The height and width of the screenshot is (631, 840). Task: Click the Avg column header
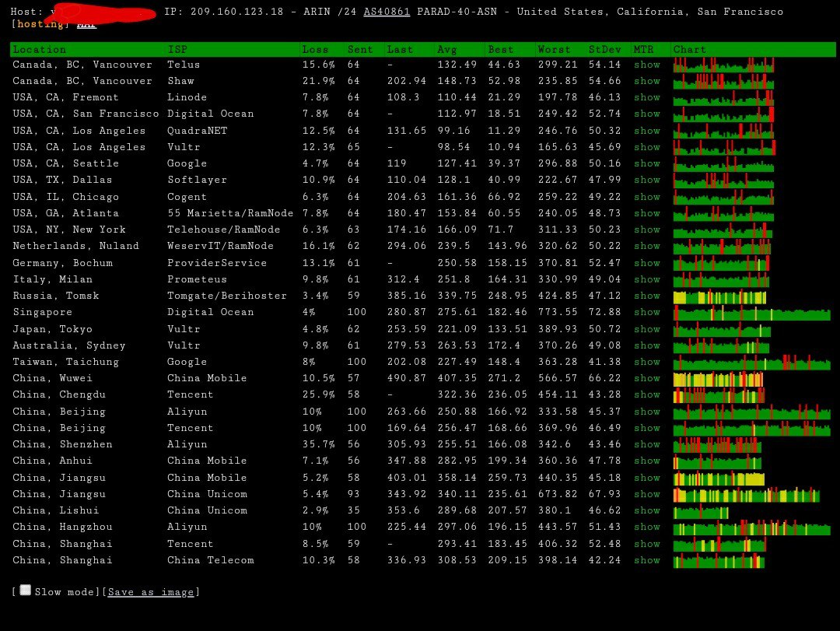click(447, 49)
